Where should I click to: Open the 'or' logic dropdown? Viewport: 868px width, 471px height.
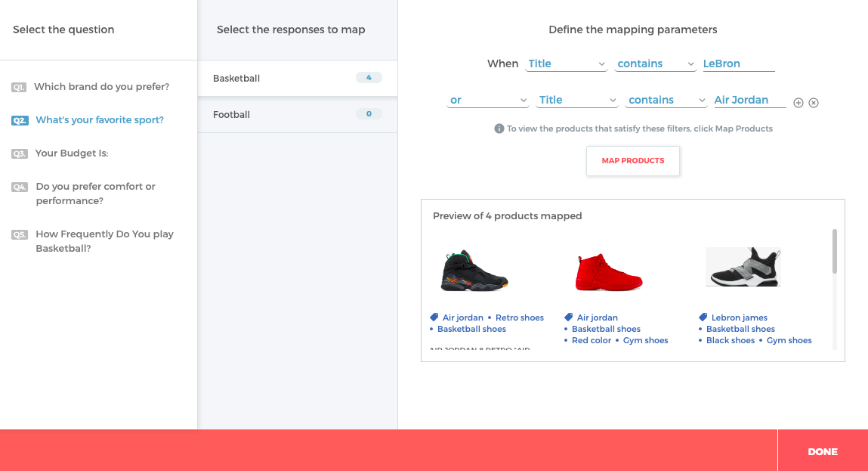tap(488, 101)
